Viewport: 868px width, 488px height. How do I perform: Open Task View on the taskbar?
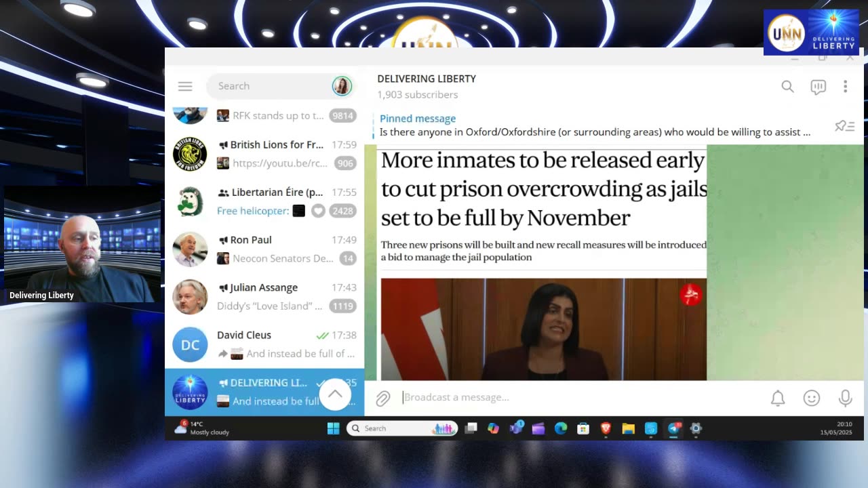point(471,428)
